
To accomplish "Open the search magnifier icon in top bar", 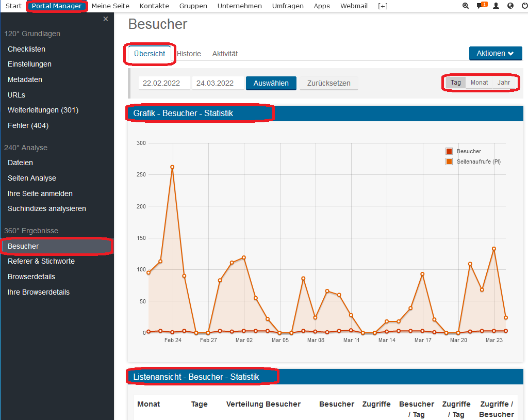I will point(466,6).
